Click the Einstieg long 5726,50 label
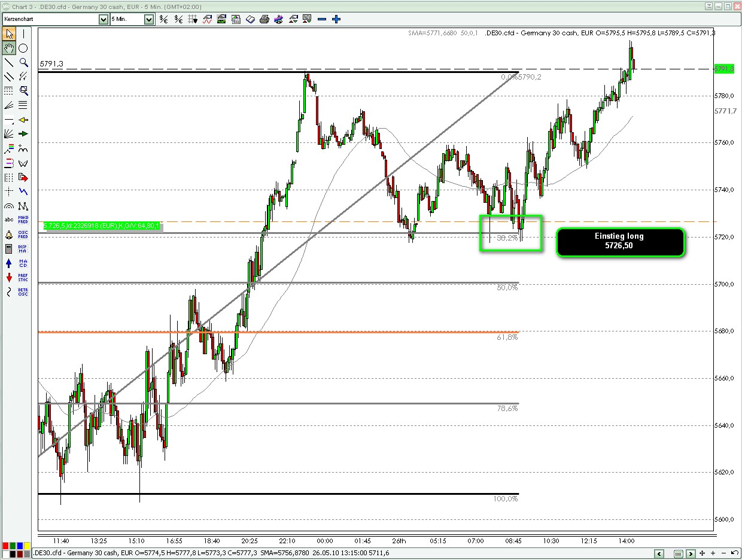742x560 pixels. coord(619,241)
